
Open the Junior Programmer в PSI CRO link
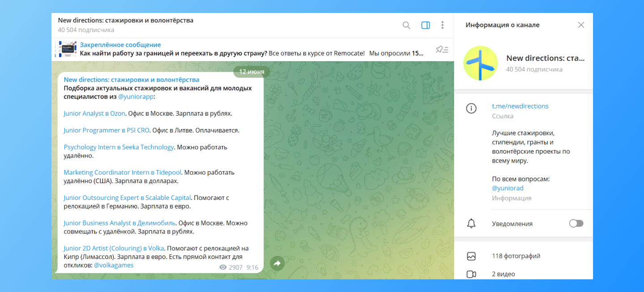(106, 130)
